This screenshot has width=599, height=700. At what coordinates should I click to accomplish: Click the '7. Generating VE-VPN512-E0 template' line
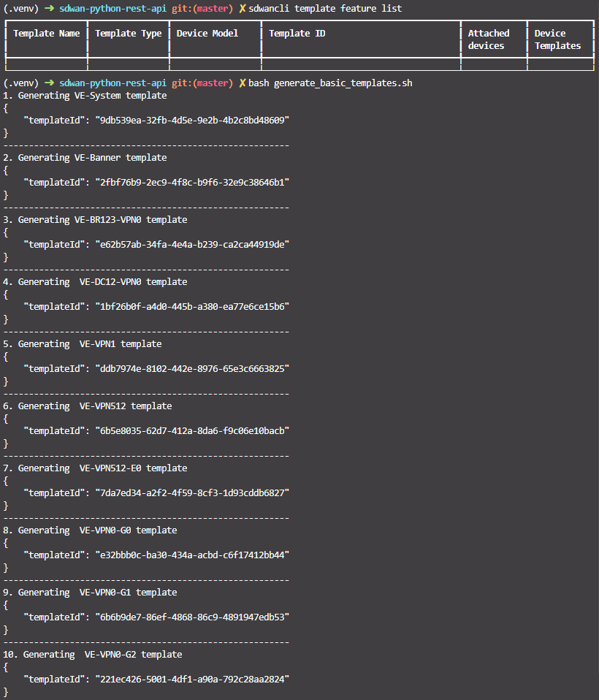click(x=95, y=468)
